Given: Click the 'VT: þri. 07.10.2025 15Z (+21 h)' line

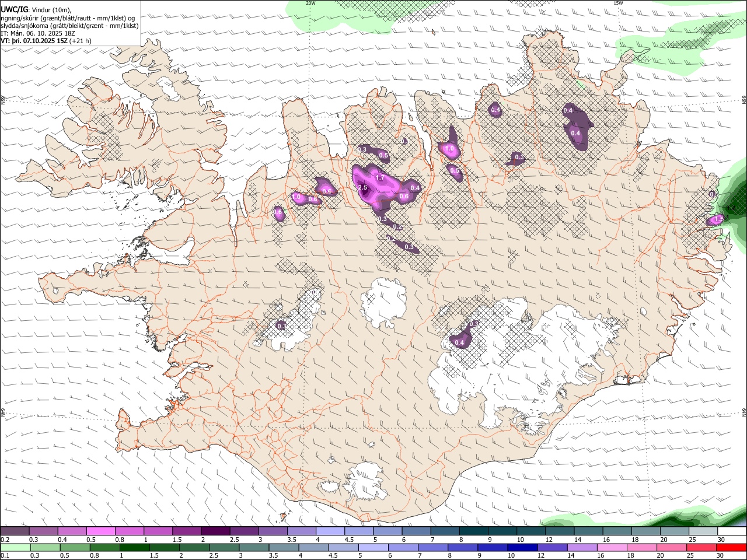Looking at the screenshot, I should click(46, 41).
